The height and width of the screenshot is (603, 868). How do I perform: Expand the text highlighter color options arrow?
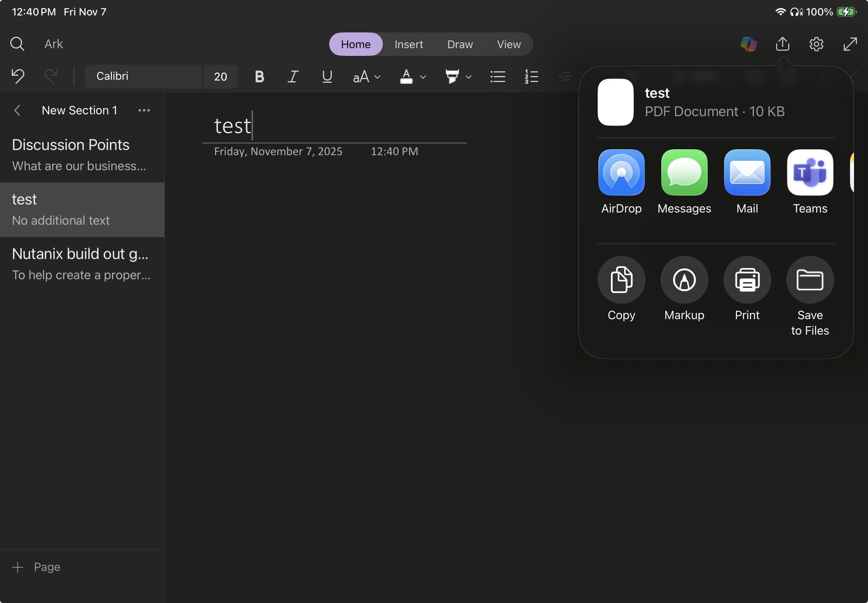pos(469,77)
